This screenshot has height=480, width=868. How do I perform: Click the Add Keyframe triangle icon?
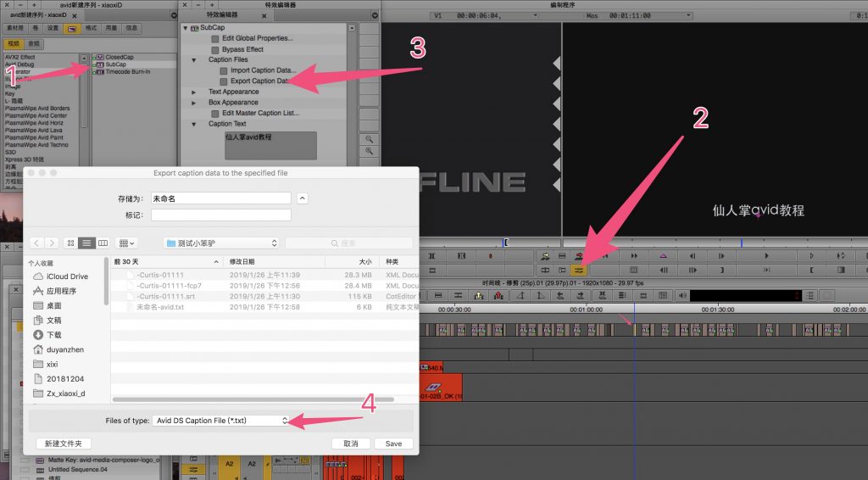coord(663,256)
